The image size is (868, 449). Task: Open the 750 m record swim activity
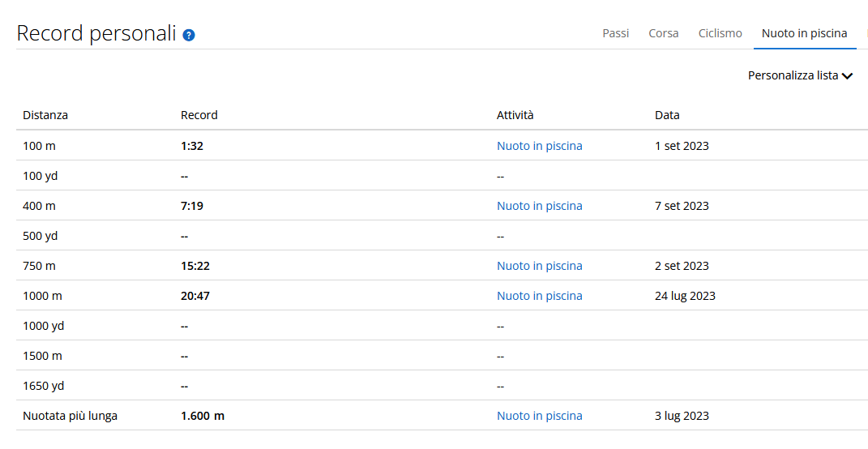click(539, 266)
